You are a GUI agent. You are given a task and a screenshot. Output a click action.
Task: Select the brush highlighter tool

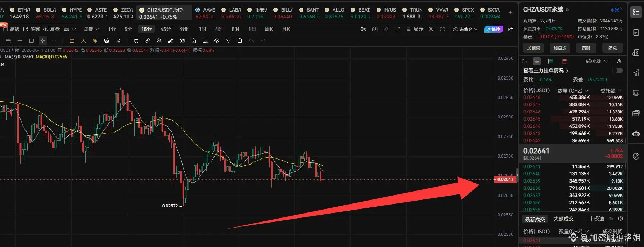pyautogui.click(x=171, y=41)
